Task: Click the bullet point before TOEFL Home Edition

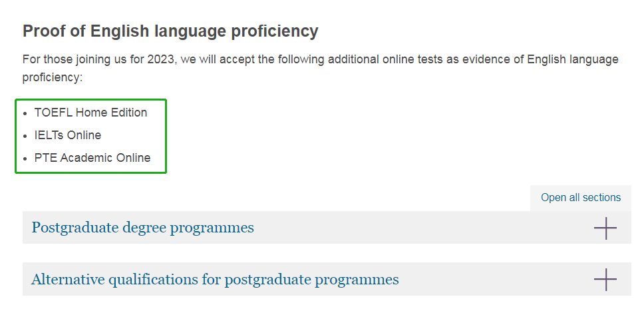Action: 25,114
